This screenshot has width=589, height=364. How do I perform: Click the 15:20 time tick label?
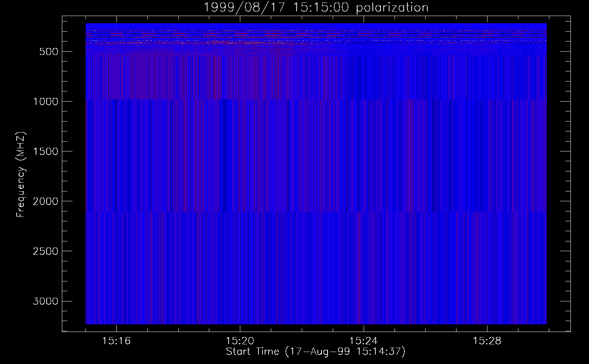[x=240, y=341]
